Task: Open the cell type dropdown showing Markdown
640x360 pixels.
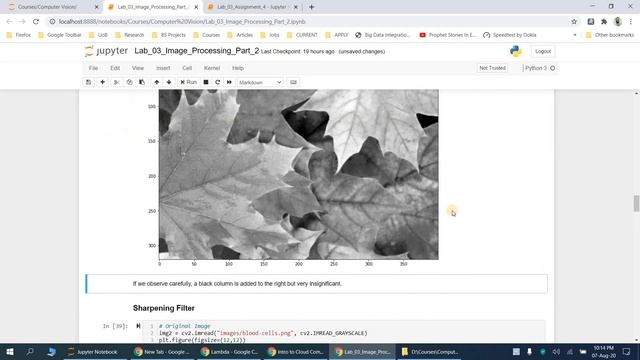Action: [x=260, y=82]
